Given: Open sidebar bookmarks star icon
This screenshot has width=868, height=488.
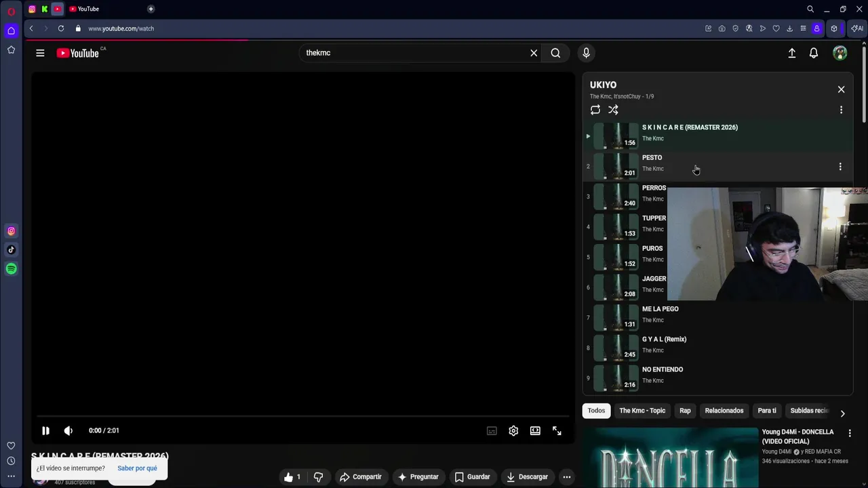Looking at the screenshot, I should coord(11,49).
